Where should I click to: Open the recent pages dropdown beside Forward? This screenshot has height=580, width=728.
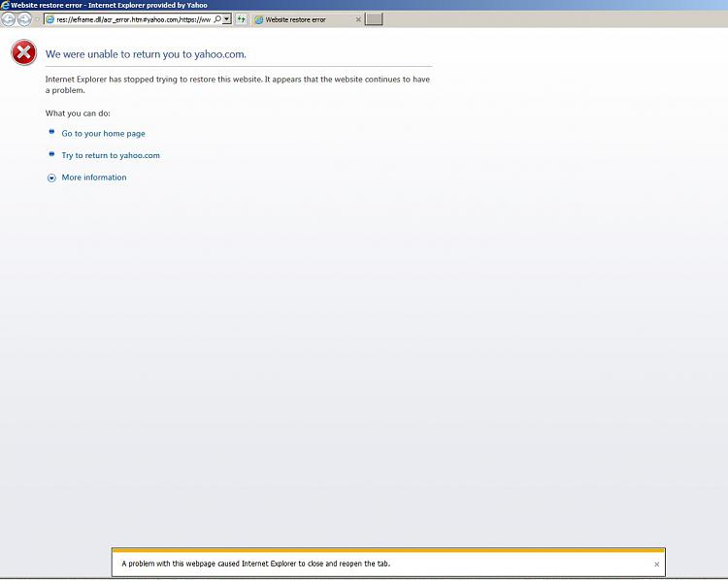tap(37, 19)
